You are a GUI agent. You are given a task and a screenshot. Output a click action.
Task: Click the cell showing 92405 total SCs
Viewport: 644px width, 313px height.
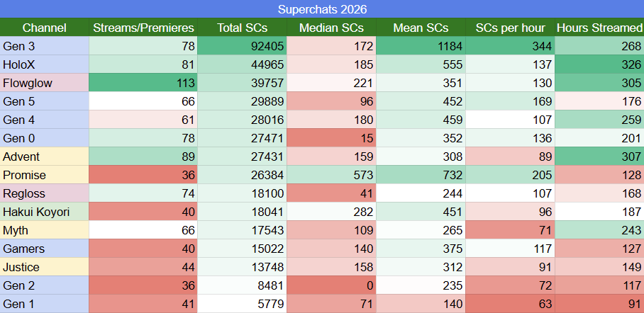[x=242, y=46]
